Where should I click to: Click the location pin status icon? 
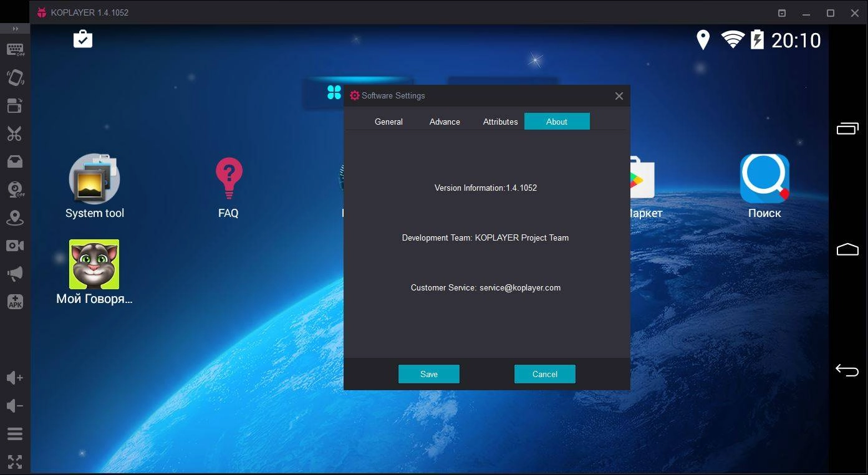703,40
